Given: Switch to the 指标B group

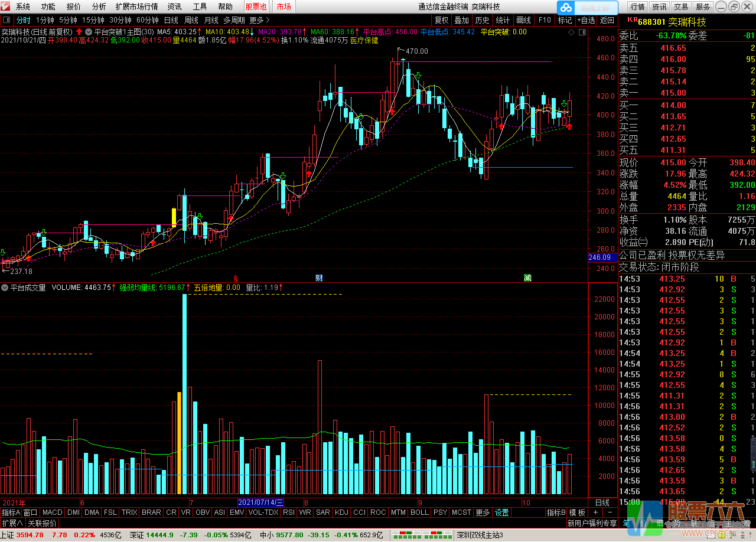Looking at the screenshot, I should (x=556, y=512).
